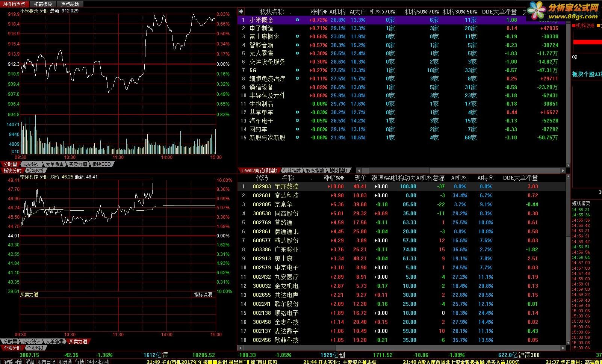Select stock 603386 广东骏亚
Screen dimensions: 602x364
point(401,249)
